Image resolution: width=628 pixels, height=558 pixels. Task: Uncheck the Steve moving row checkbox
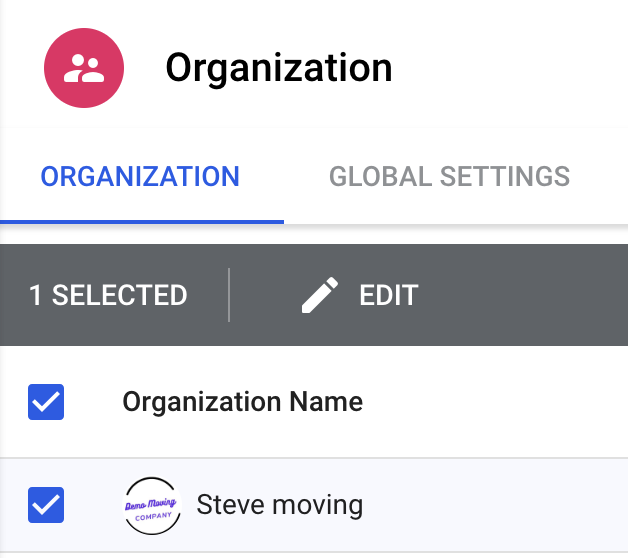point(46,505)
